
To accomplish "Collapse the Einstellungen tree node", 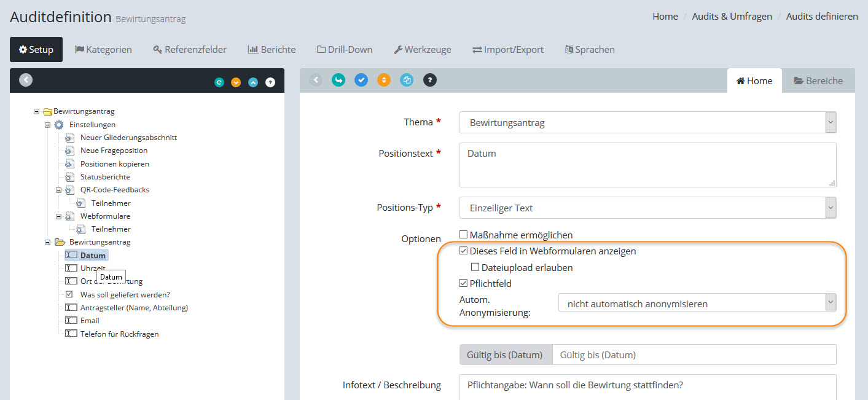I will point(48,125).
